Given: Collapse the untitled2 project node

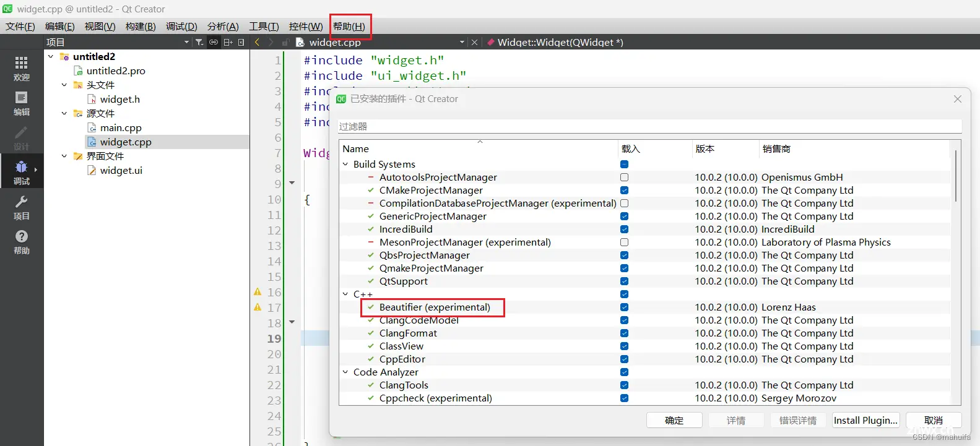Looking at the screenshot, I should [51, 56].
